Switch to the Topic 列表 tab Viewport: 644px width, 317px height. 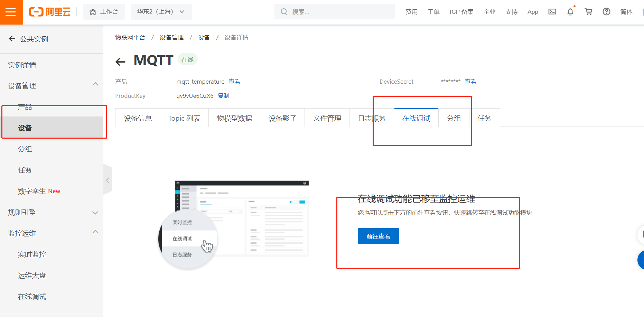pos(184,118)
